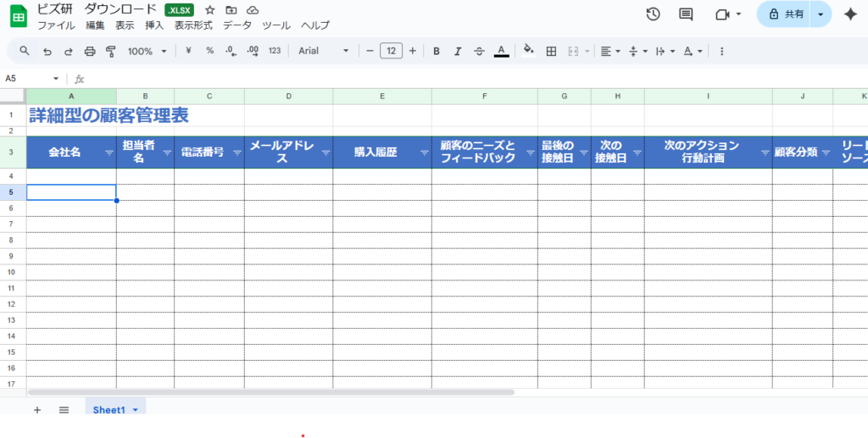Open the zoom 100% dropdown

pyautogui.click(x=147, y=51)
